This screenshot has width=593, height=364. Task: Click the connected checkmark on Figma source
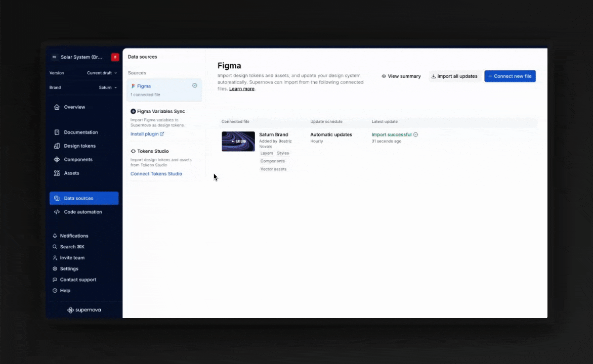[x=195, y=85]
